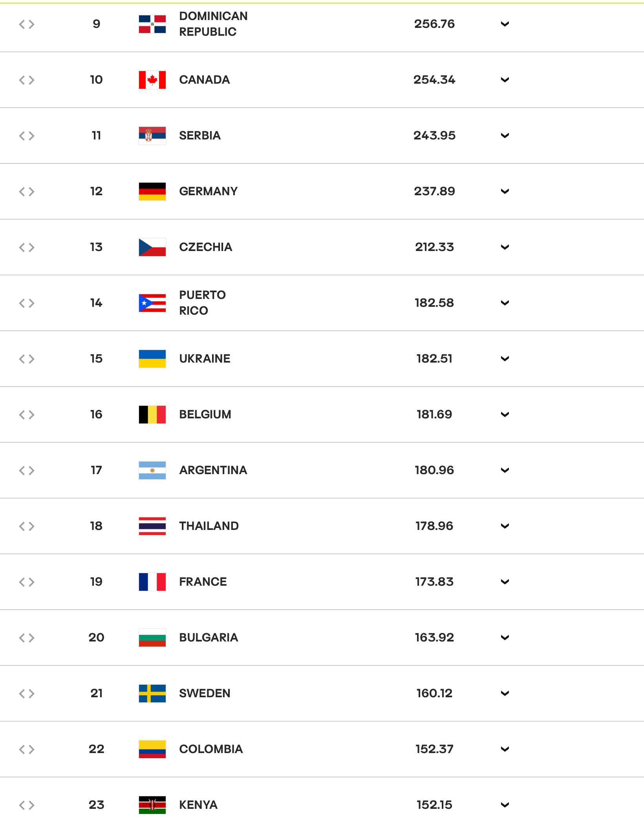Expand the France row chevron
Image resolution: width=644 pixels, height=832 pixels.
click(505, 582)
